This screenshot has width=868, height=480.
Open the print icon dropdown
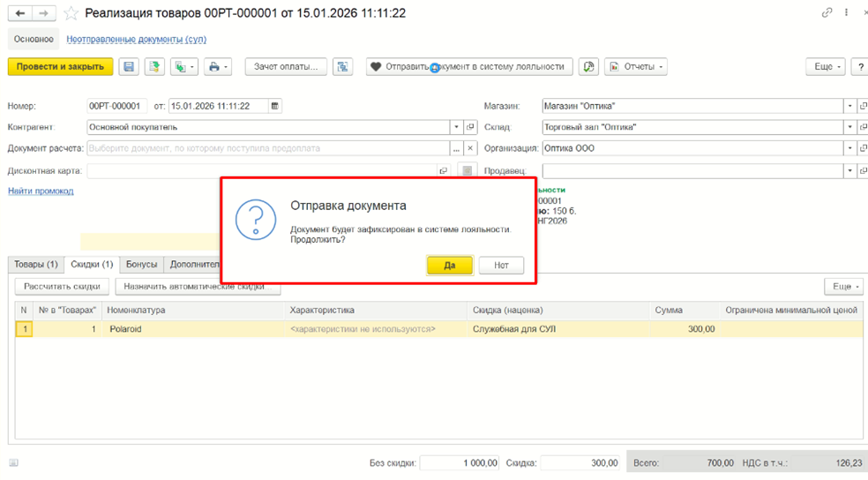point(218,67)
